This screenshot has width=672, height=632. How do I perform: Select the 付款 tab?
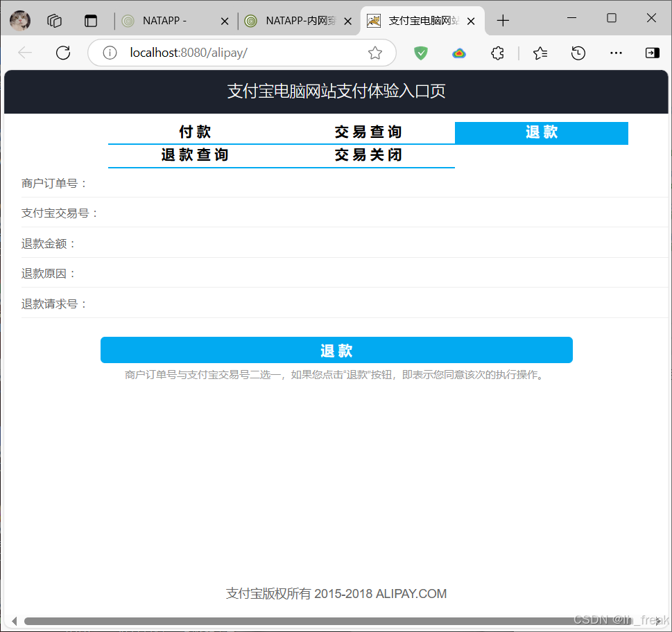pos(195,132)
